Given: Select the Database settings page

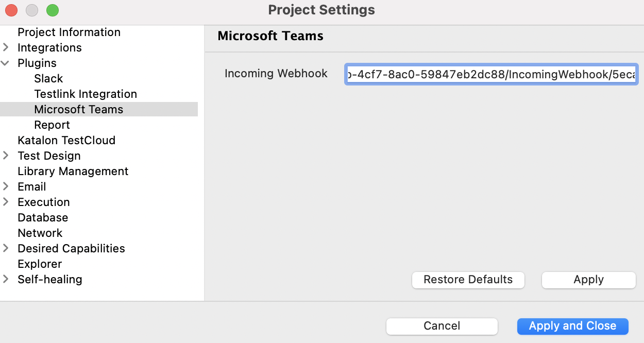Looking at the screenshot, I should click(x=43, y=217).
